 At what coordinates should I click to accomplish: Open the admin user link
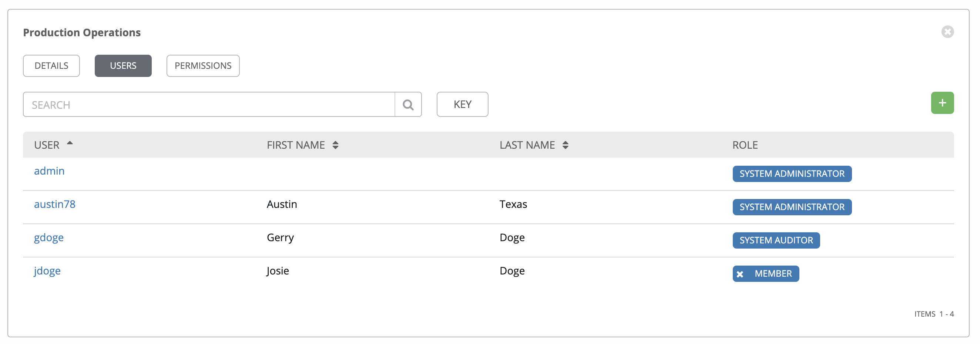click(x=49, y=171)
